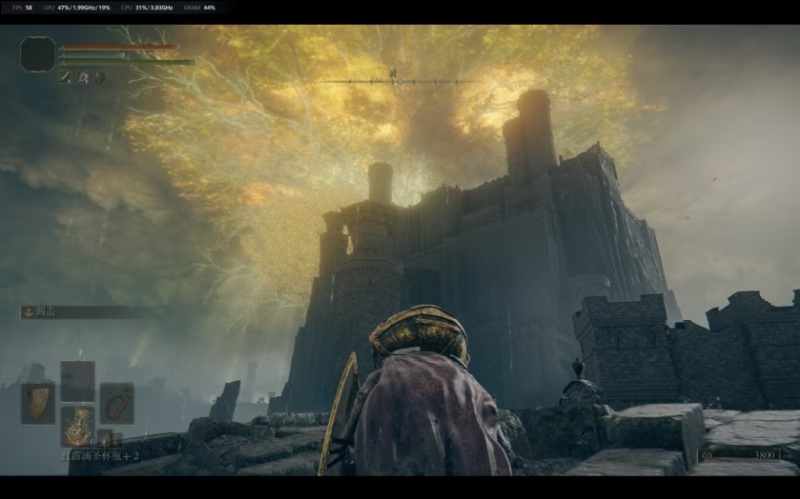Click the anchor icon in the action prompt
800x499 pixels.
click(x=29, y=312)
